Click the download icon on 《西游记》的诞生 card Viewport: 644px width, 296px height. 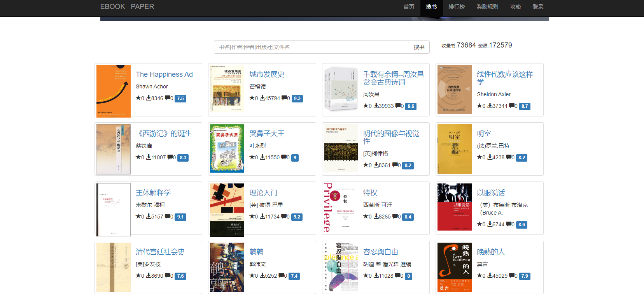(149, 157)
